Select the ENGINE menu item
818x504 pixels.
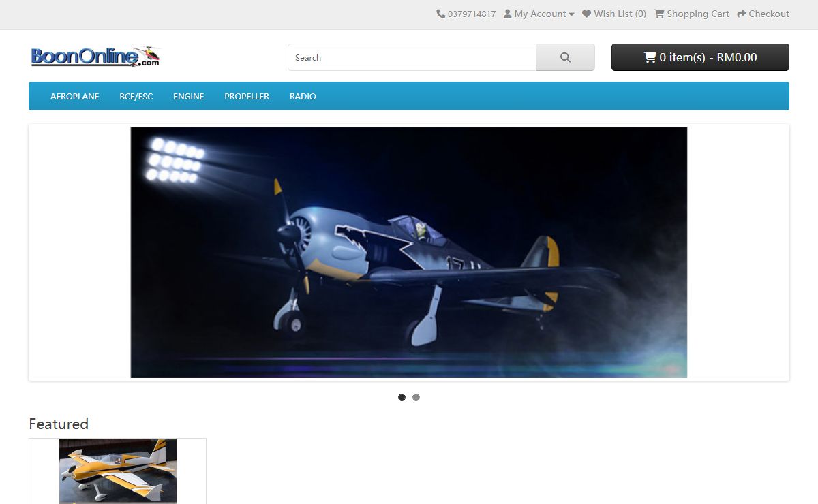tap(188, 97)
